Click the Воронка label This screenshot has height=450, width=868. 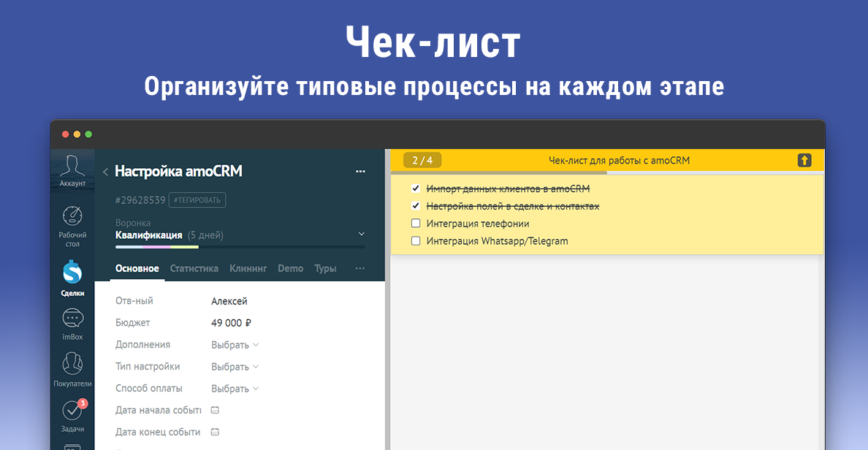tap(133, 223)
